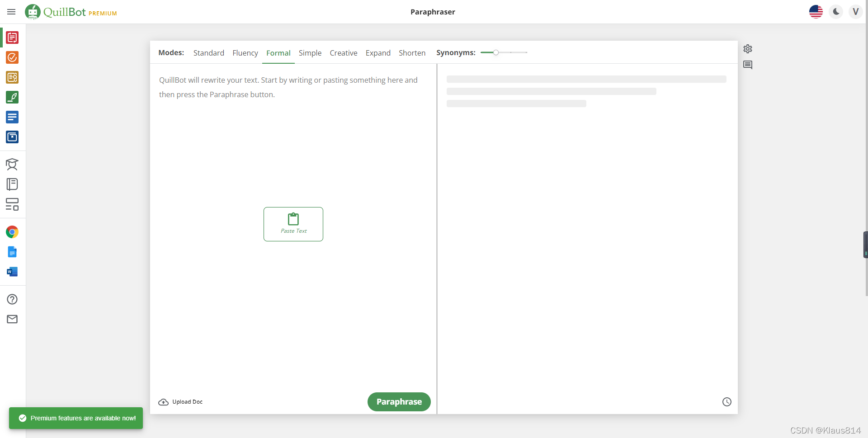Select Standard mode
Image resolution: width=868 pixels, height=438 pixels.
click(209, 53)
